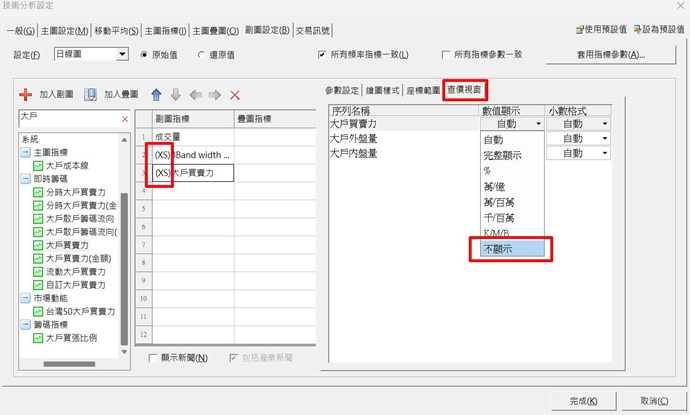
Task: Click the 加入疊圖 overlay icon
Action: [90, 95]
